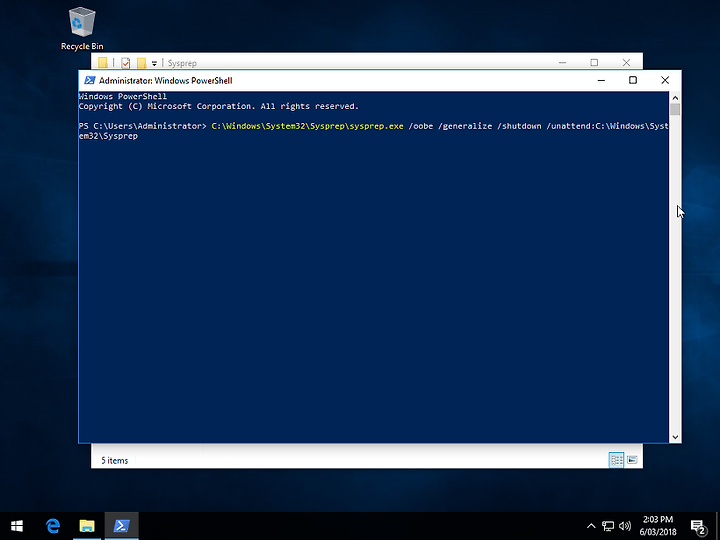Open volume control tray icon
720x540 pixels.
624,526
